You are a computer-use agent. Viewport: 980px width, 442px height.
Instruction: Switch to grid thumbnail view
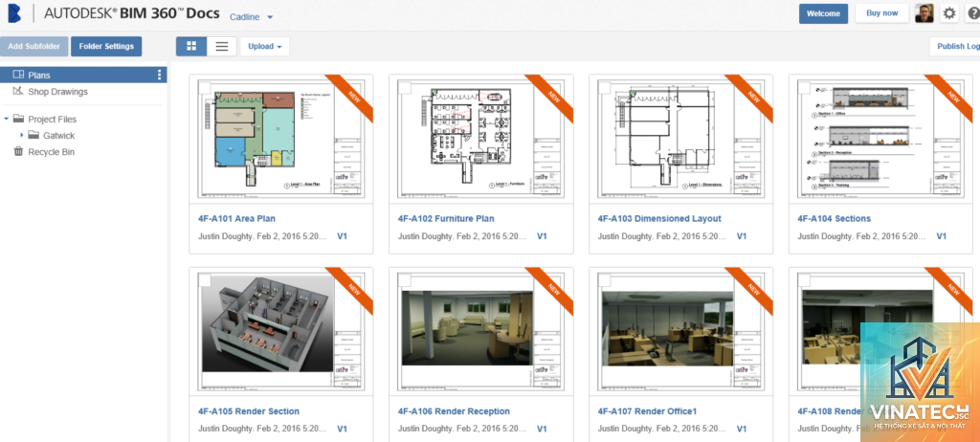tap(191, 46)
